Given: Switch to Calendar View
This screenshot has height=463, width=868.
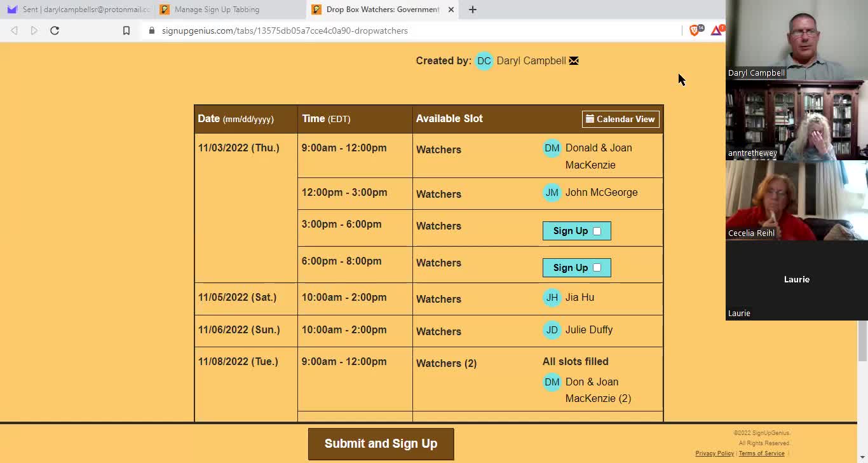Looking at the screenshot, I should click(x=620, y=119).
